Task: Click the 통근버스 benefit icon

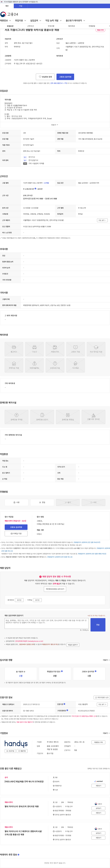Action: (14, 349)
